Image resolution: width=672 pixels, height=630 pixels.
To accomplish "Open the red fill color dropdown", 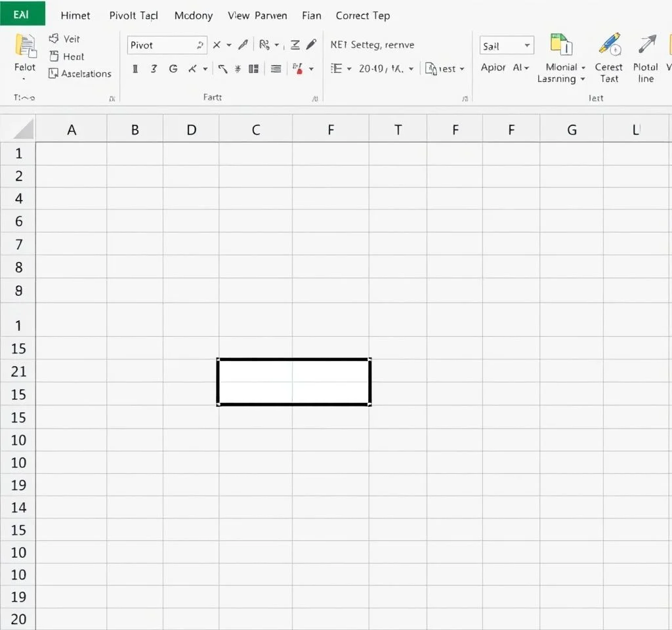I will point(311,68).
